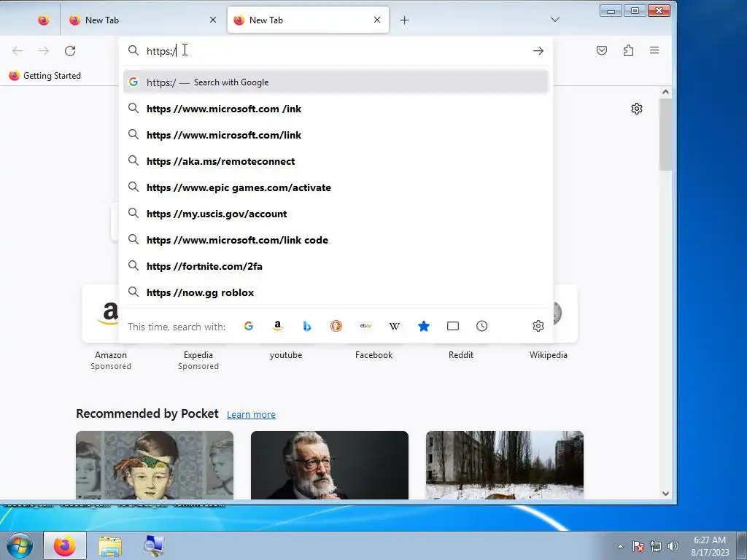This screenshot has width=747, height=560.
Task: Click the back navigation arrow
Action: (18, 51)
